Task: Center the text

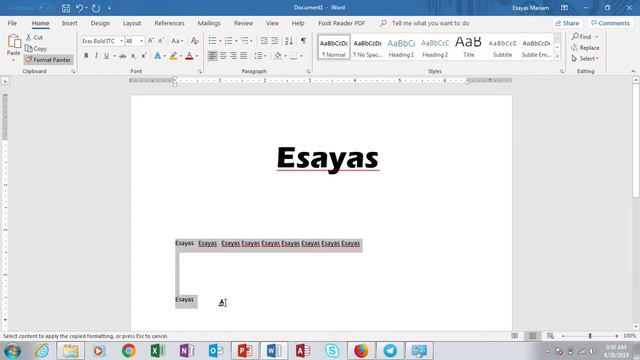Action: tap(223, 56)
